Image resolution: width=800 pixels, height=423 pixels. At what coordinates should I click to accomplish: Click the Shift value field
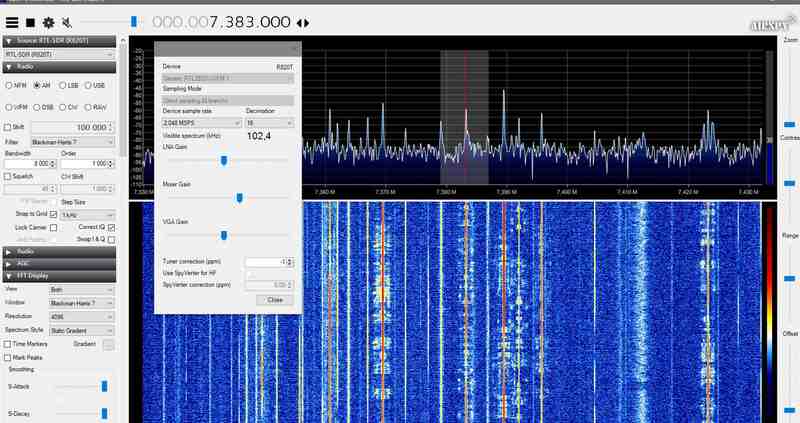pyautogui.click(x=71, y=127)
